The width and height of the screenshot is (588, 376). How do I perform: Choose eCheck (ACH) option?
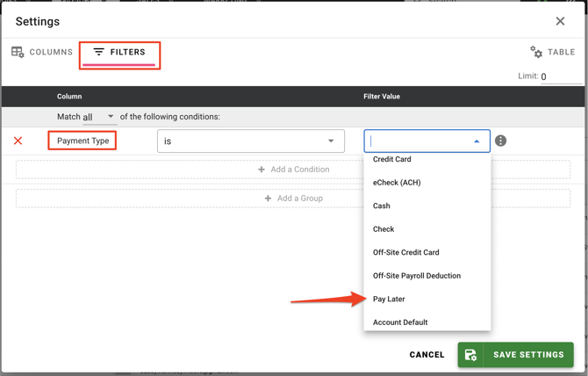(x=397, y=183)
